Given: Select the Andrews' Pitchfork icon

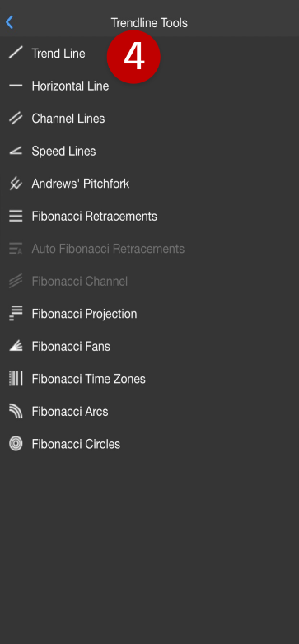Looking at the screenshot, I should click(x=16, y=184).
